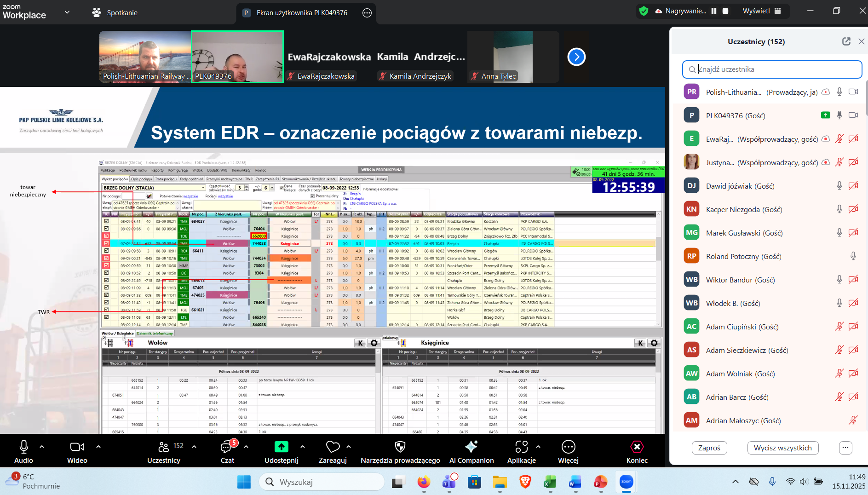Image resolution: width=868 pixels, height=495 pixels.
Task: Show next video thumbnails with arrow
Action: point(576,57)
